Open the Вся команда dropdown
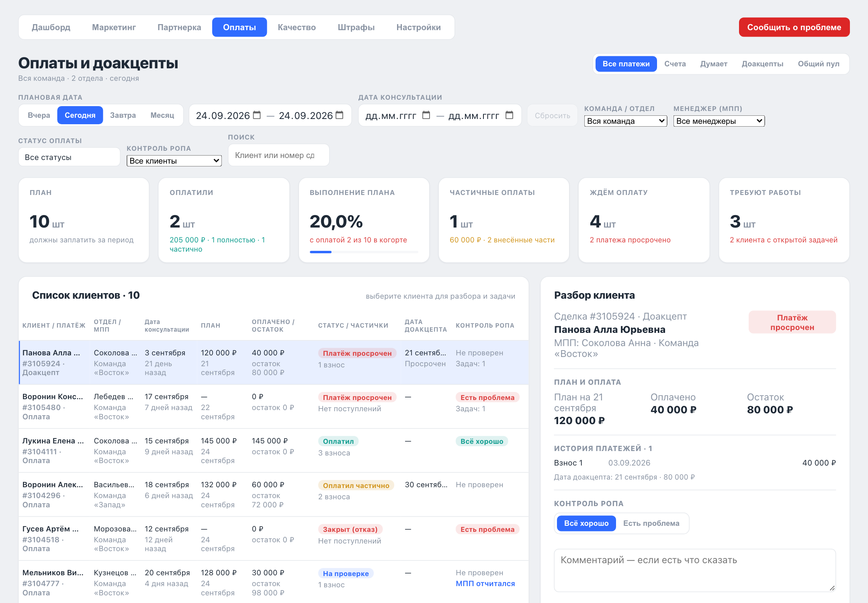The width and height of the screenshot is (868, 603). [x=626, y=121]
